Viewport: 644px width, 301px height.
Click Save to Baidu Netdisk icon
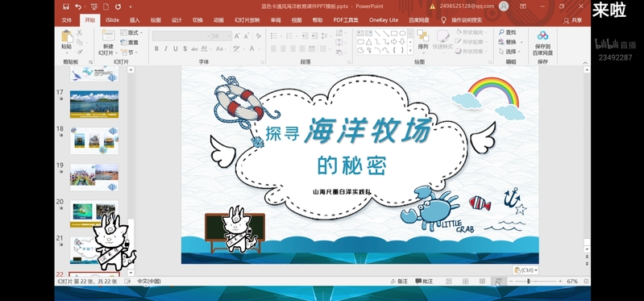pyautogui.click(x=542, y=36)
